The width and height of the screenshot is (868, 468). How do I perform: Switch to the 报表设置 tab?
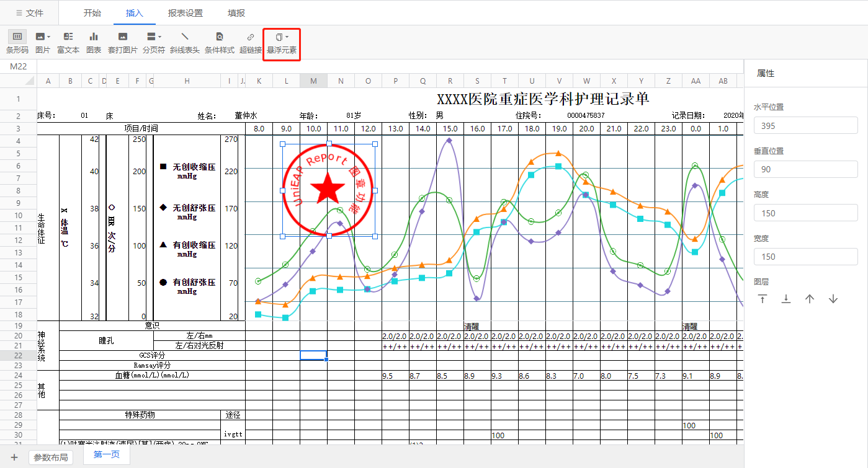(x=186, y=12)
